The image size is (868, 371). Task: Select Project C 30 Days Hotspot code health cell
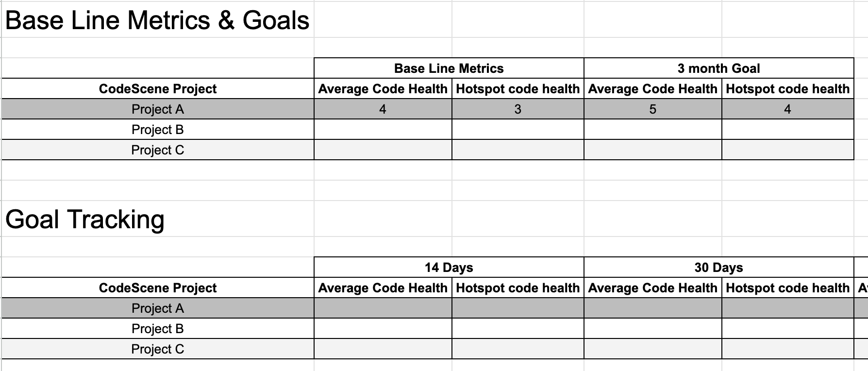click(x=787, y=349)
